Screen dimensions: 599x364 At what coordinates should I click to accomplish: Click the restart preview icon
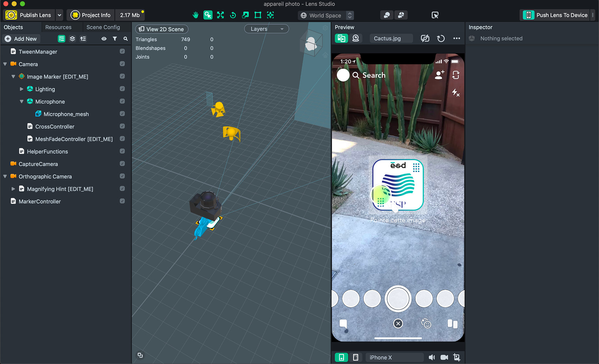click(441, 38)
